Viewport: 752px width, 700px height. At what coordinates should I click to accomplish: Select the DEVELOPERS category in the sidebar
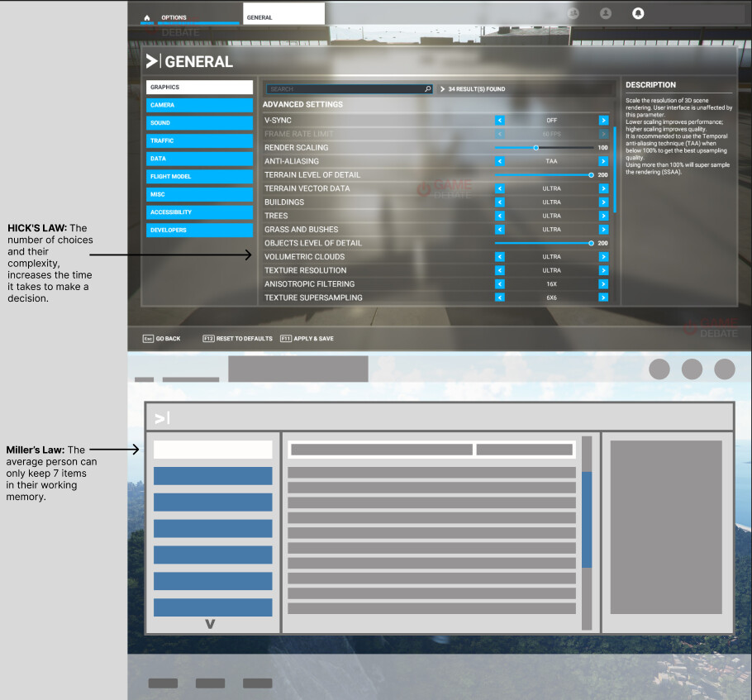pos(198,229)
